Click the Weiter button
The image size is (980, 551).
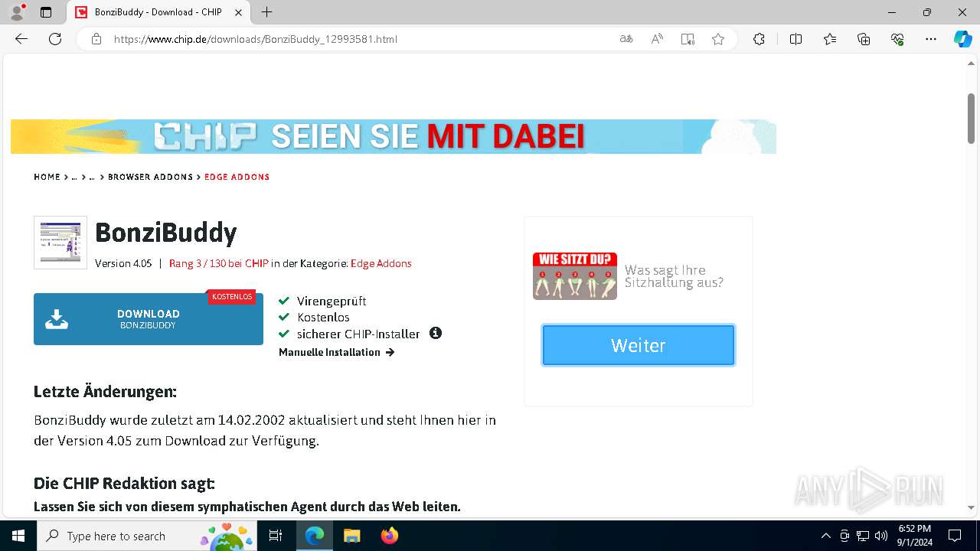(639, 345)
